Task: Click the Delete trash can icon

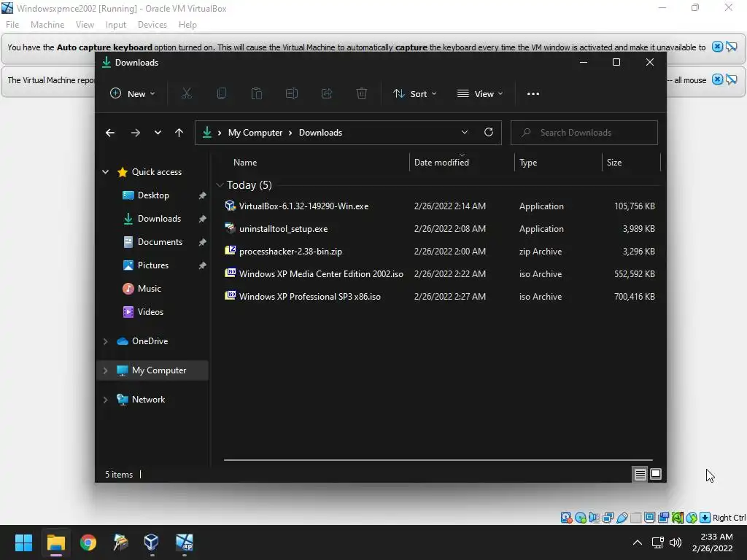Action: [362, 94]
